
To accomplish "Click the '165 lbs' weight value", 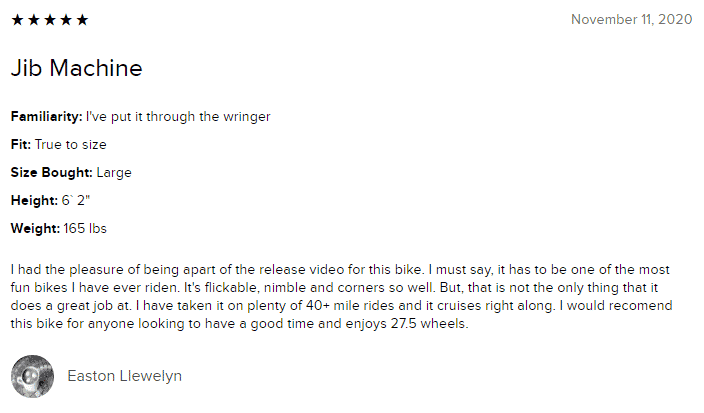I will 85,228.
